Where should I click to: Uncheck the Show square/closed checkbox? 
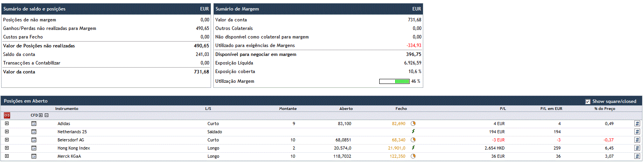click(x=588, y=101)
